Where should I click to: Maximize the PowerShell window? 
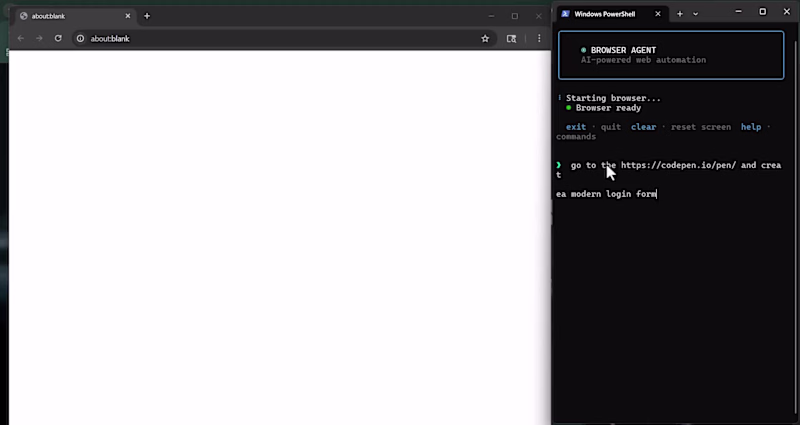[x=763, y=12]
